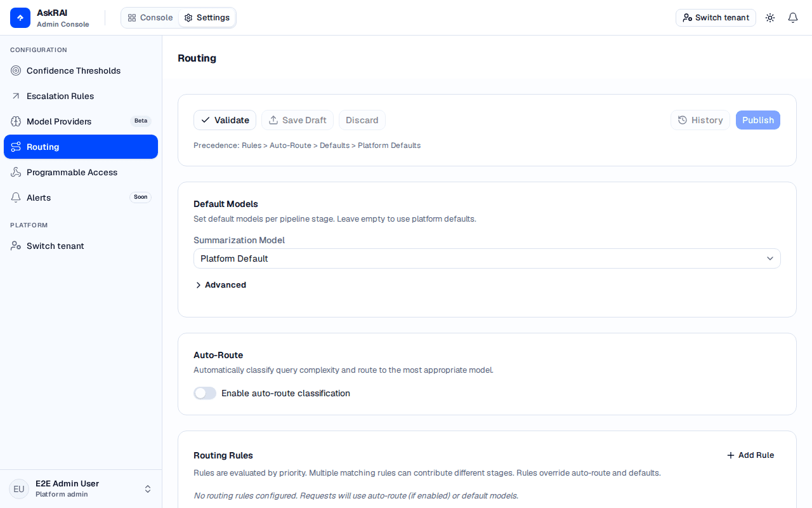Viewport: 812px width, 508px height.
Task: Go to Escalation Rules page
Action: (81, 96)
